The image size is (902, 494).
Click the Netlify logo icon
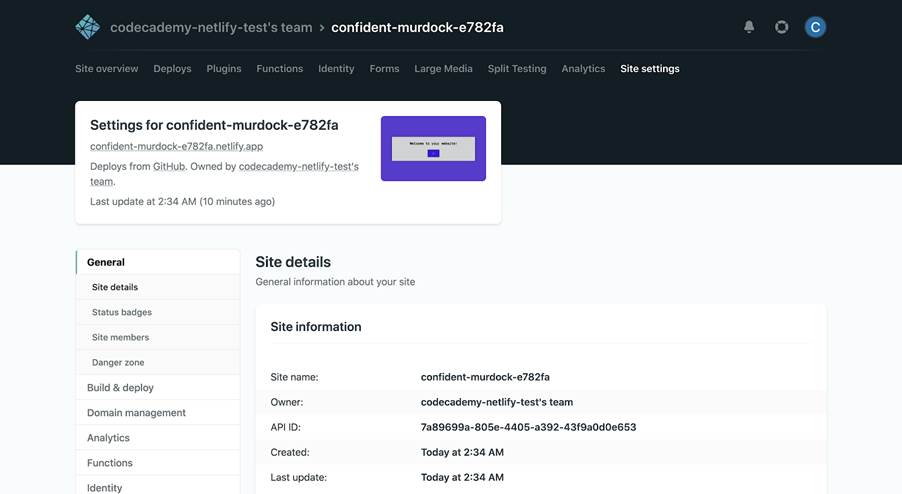point(88,27)
